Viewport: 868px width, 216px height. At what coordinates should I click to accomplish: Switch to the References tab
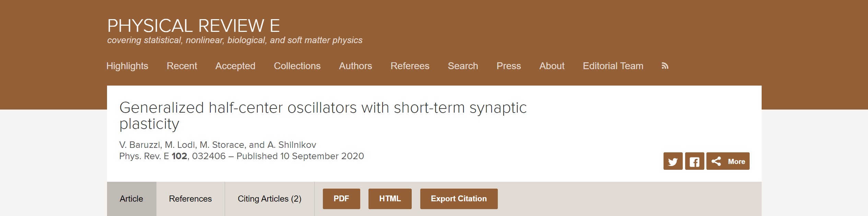pos(190,199)
